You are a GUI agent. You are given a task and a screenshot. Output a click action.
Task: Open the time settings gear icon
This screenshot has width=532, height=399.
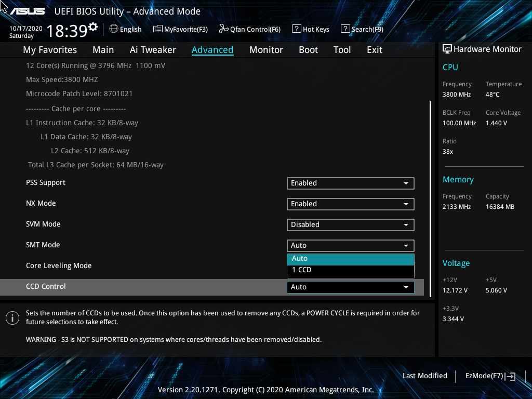93,26
